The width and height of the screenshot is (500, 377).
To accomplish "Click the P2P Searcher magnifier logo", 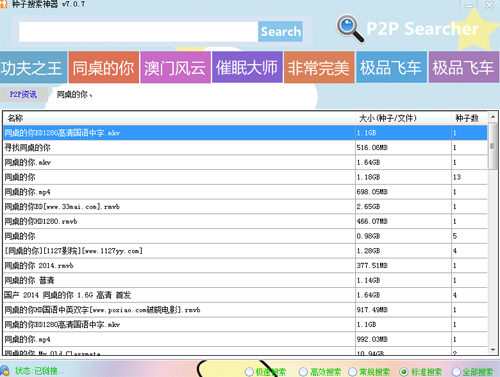I will [x=350, y=29].
